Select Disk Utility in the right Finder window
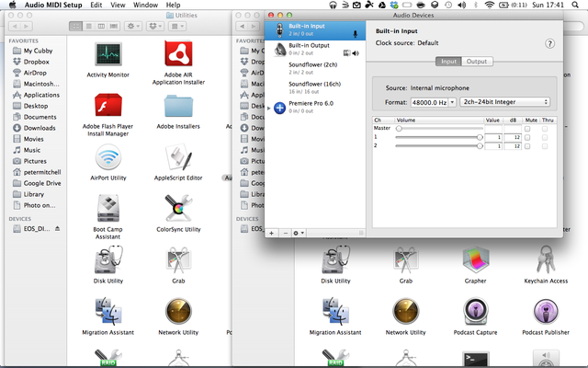The image size is (588, 368). click(335, 259)
